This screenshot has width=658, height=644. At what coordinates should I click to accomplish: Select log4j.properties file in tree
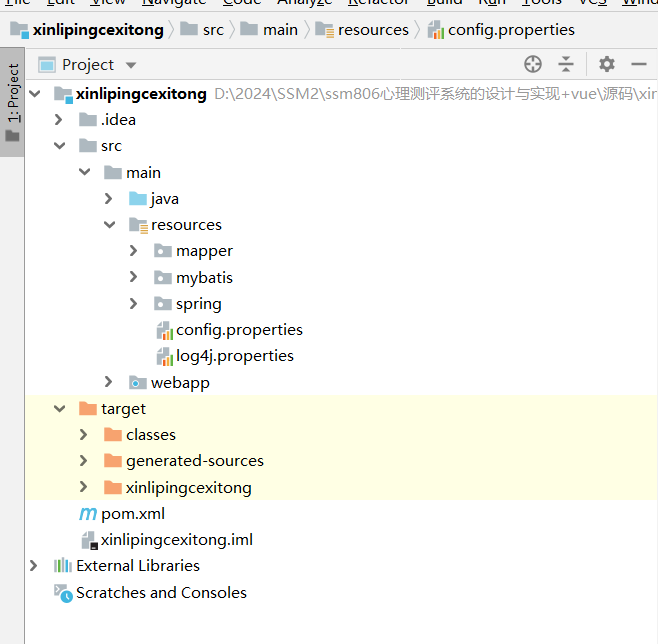pyautogui.click(x=234, y=356)
